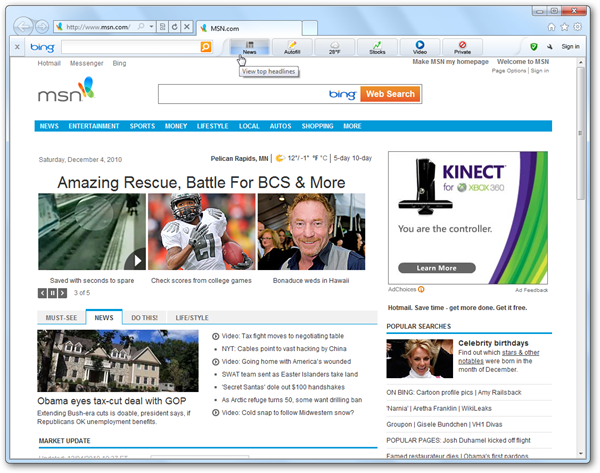
Task: Click the Learn More Kinect ad button
Action: pyautogui.click(x=436, y=268)
